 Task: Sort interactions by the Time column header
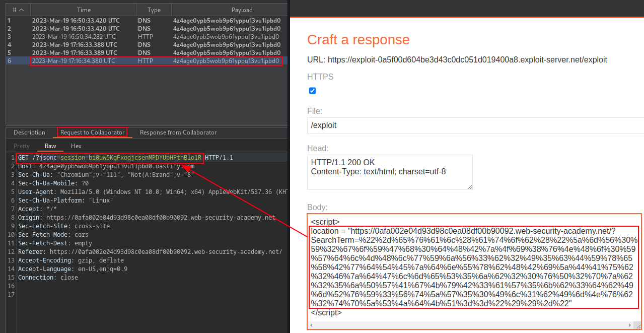coord(84,10)
